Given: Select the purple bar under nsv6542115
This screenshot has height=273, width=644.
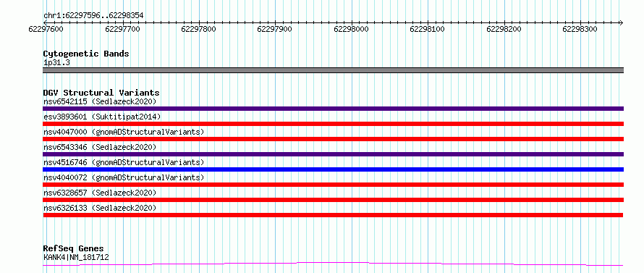Looking at the screenshot, I should (x=333, y=109).
